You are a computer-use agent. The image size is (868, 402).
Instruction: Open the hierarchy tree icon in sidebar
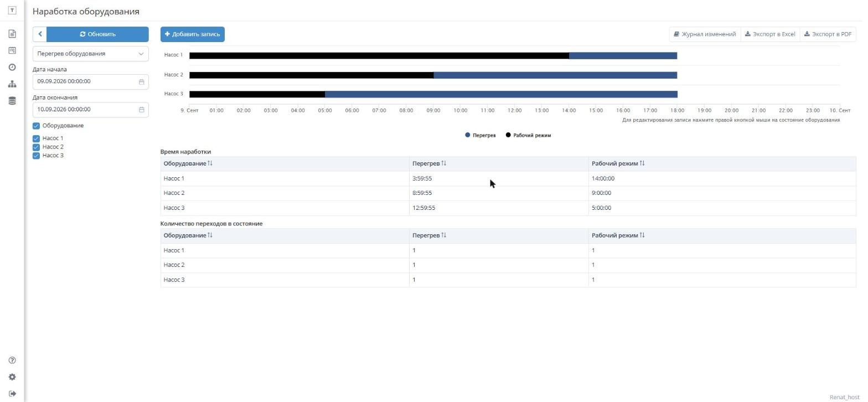[12, 84]
